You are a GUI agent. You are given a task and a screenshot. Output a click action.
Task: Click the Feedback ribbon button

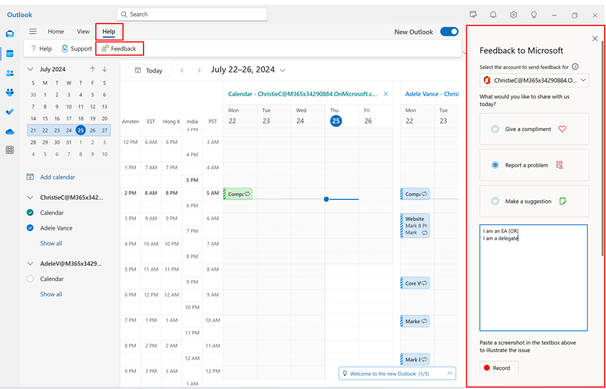coord(119,49)
